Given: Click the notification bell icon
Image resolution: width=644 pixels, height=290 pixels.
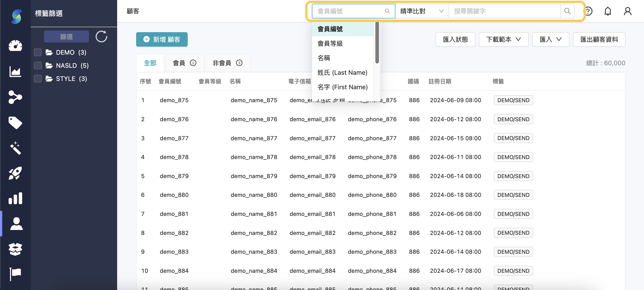Looking at the screenshot, I should [608, 11].
